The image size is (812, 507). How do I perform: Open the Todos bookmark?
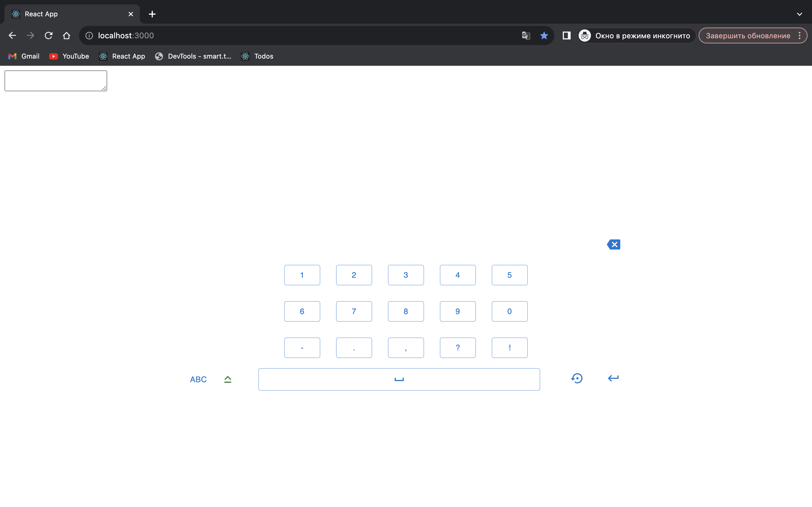(257, 56)
